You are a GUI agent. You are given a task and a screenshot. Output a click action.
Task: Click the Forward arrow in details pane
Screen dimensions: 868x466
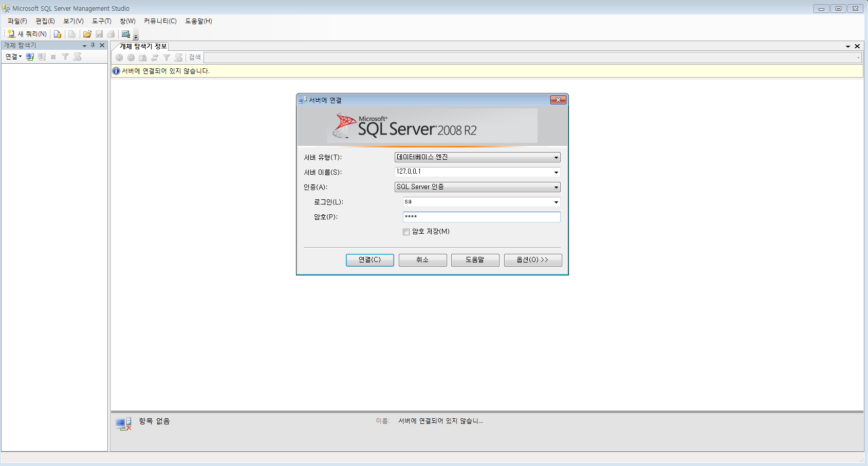pyautogui.click(x=131, y=58)
